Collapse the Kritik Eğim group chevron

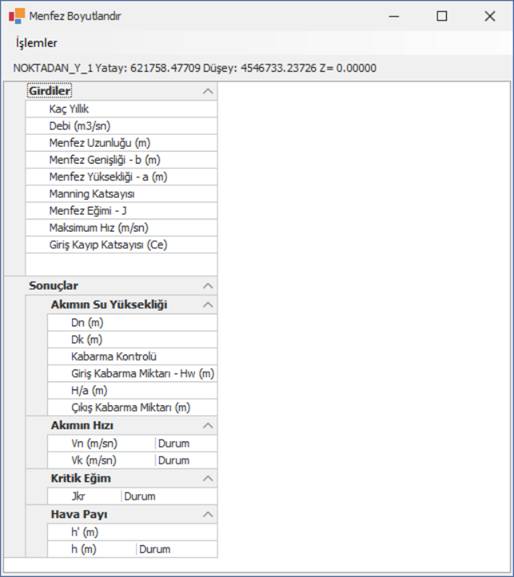208,478
